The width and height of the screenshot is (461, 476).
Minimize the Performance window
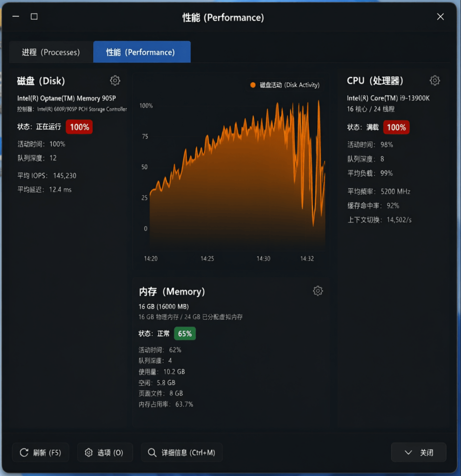(16, 16)
